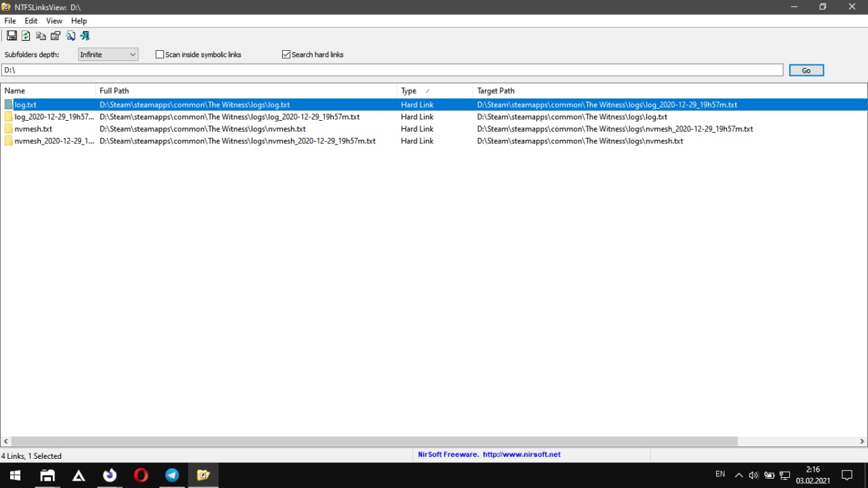Click the D:\ path input field
This screenshot has width=868, height=488.
[x=392, y=70]
